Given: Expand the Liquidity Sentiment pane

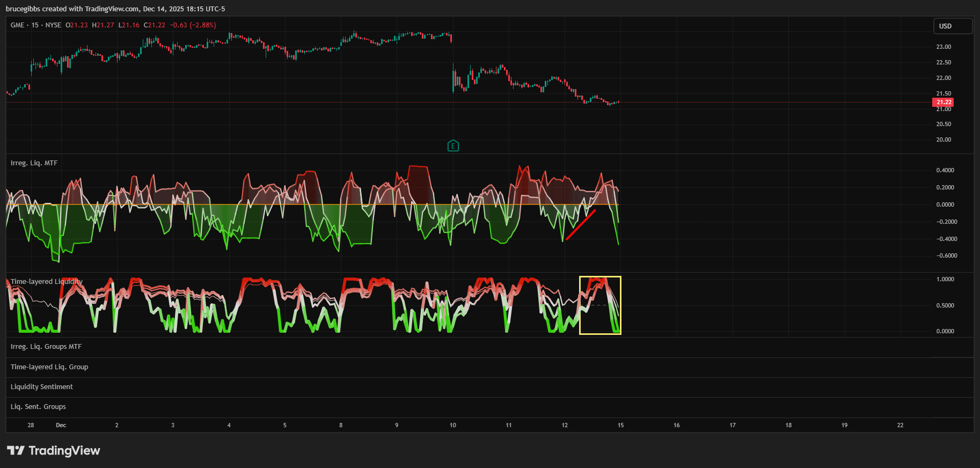Looking at the screenshot, I should pyautogui.click(x=42, y=387).
